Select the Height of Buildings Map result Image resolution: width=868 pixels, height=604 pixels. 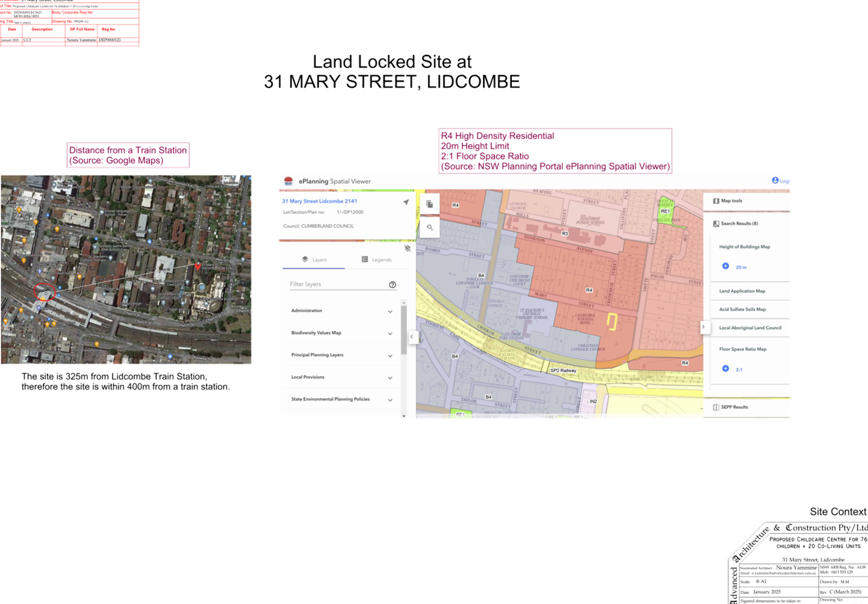745,247
